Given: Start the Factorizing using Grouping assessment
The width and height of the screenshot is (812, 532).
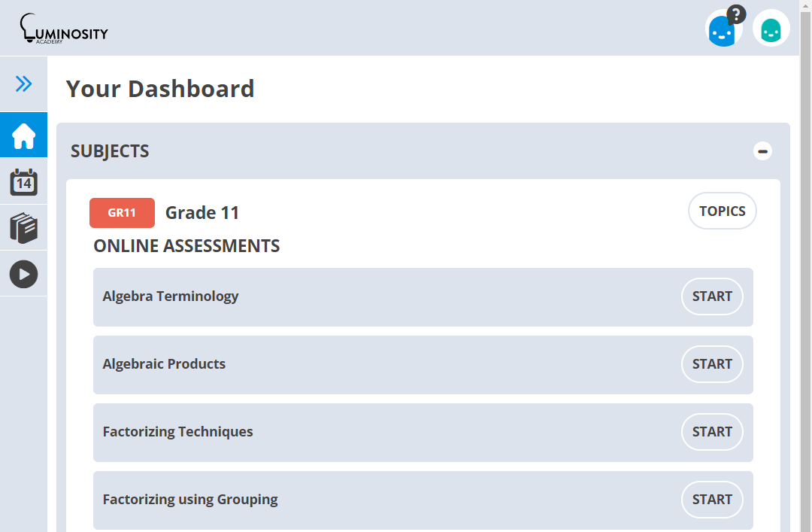Looking at the screenshot, I should point(712,500).
